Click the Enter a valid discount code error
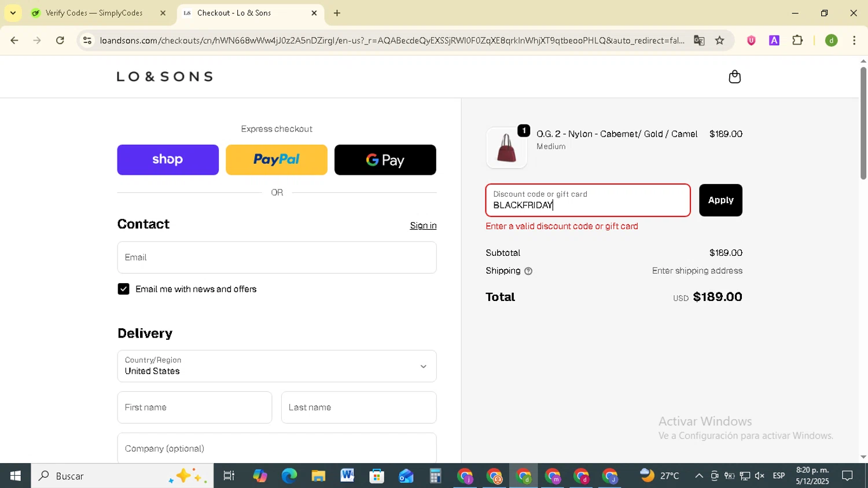 [562, 226]
